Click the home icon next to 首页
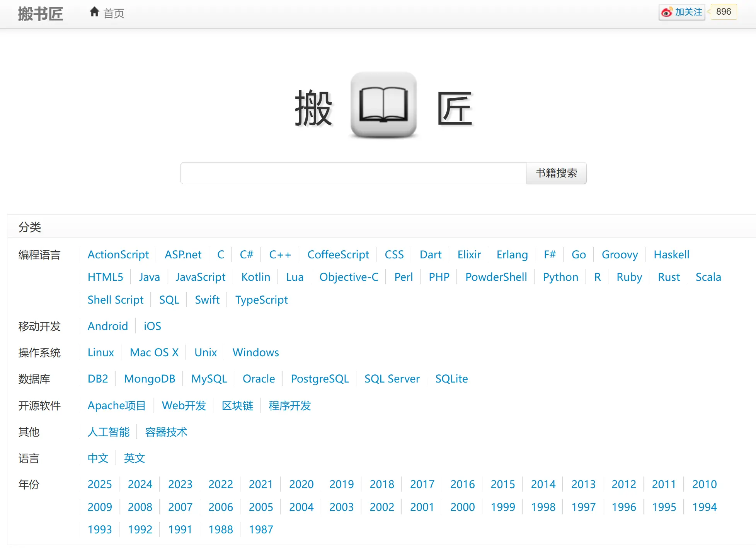 click(x=95, y=11)
